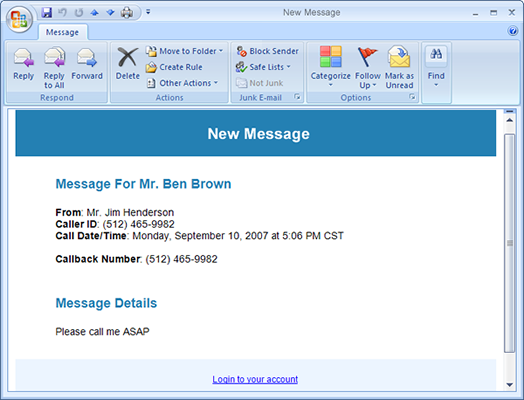Mark as Unread envelope icon
This screenshot has height=400, width=524.
(399, 57)
